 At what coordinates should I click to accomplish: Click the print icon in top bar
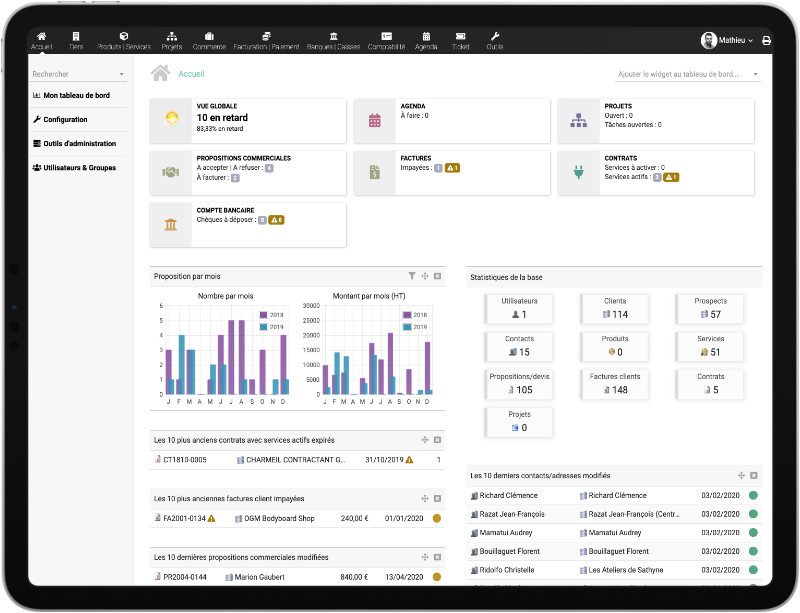(766, 40)
